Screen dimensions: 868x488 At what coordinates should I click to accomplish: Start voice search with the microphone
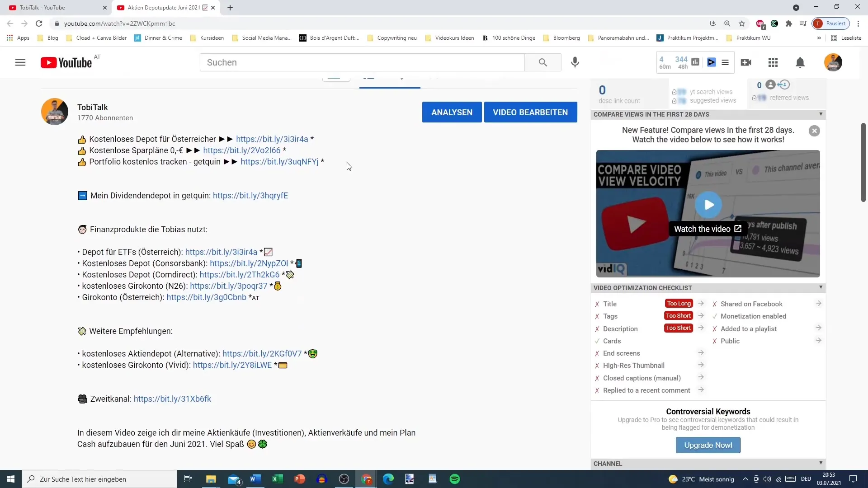(x=575, y=62)
